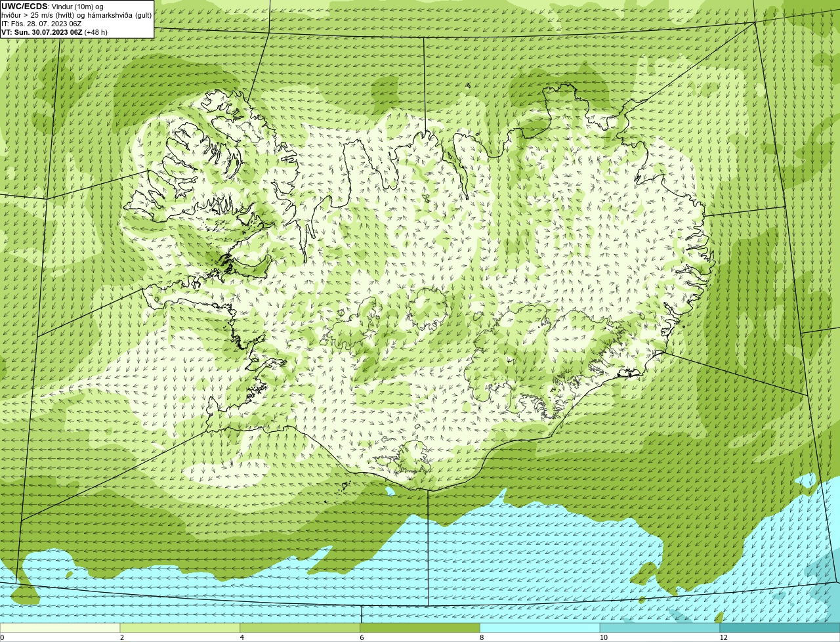Click the scale label '2'

click(122, 637)
